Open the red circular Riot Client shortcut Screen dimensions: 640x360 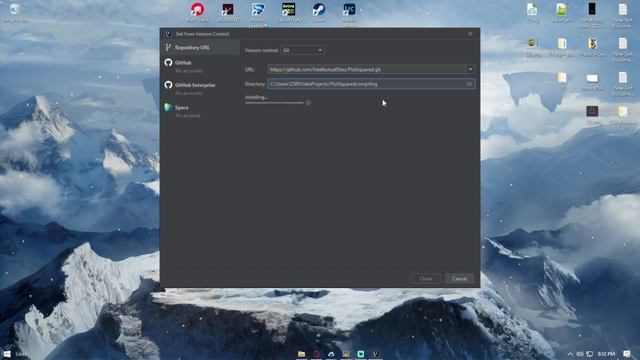click(197, 12)
